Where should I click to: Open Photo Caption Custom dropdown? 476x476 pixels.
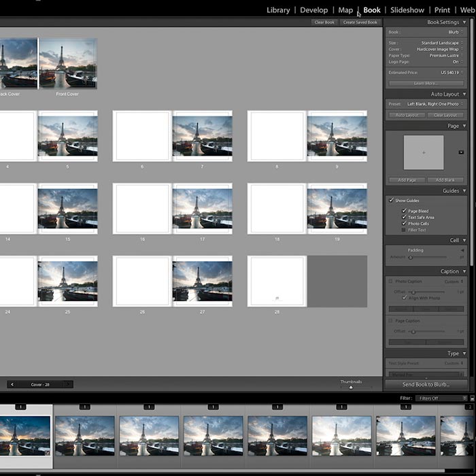(454, 282)
